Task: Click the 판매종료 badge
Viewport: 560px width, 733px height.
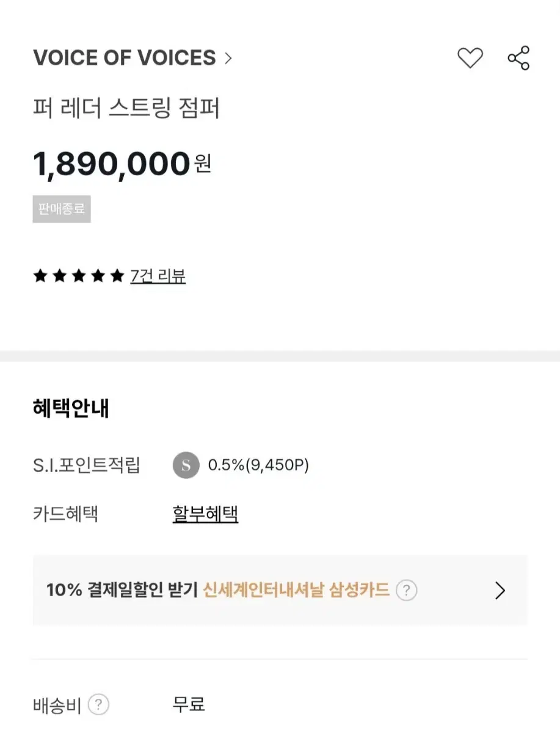Action: point(62,209)
